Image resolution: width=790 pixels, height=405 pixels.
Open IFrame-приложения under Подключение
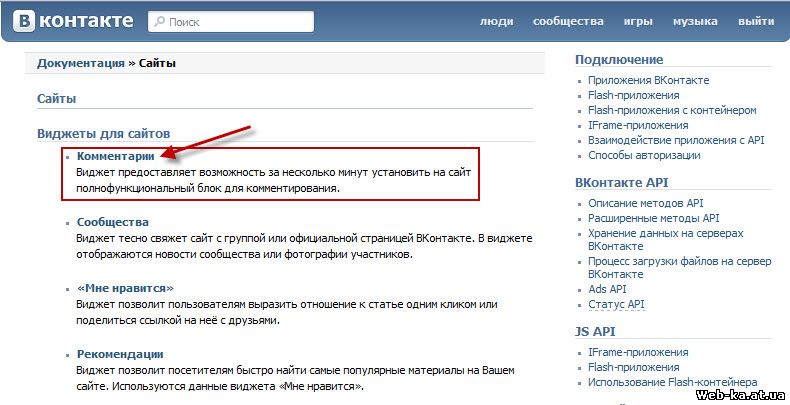point(638,125)
